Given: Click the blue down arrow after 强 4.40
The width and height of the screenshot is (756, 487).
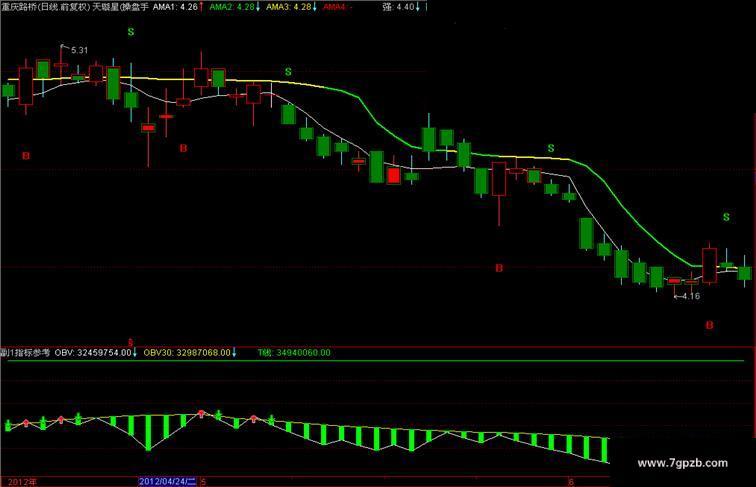Looking at the screenshot, I should pos(418,7).
